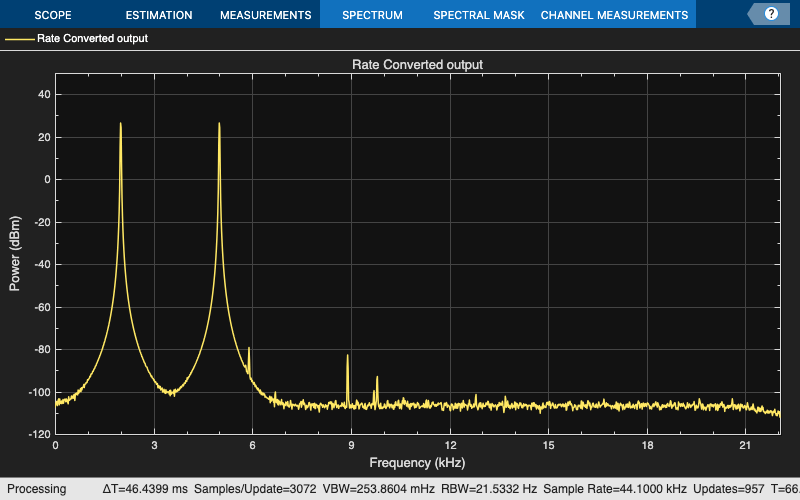The width and height of the screenshot is (800, 500).
Task: Open the Measurements tab
Action: [266, 15]
